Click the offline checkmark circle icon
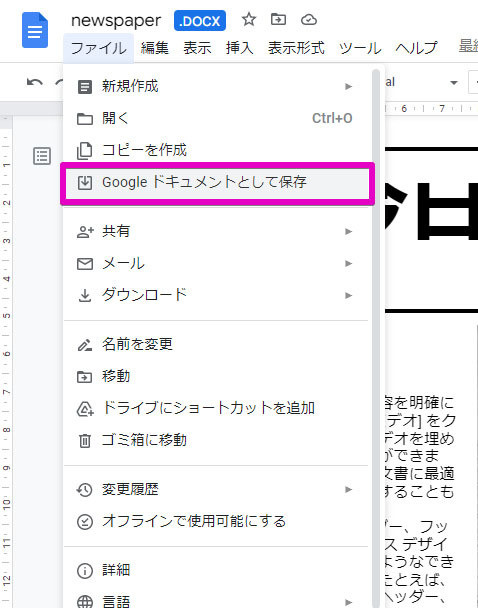478x608 pixels. (85, 522)
